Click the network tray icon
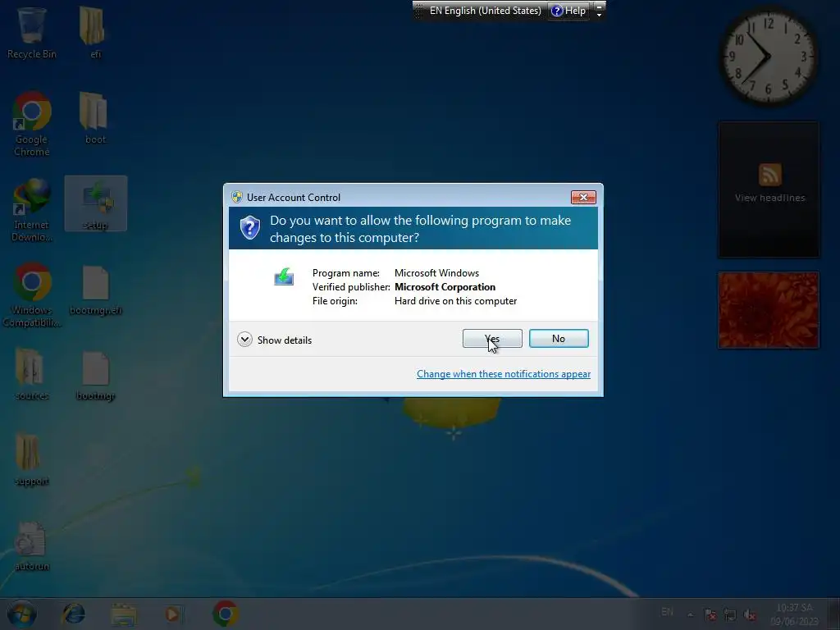This screenshot has height=630, width=840. click(729, 614)
